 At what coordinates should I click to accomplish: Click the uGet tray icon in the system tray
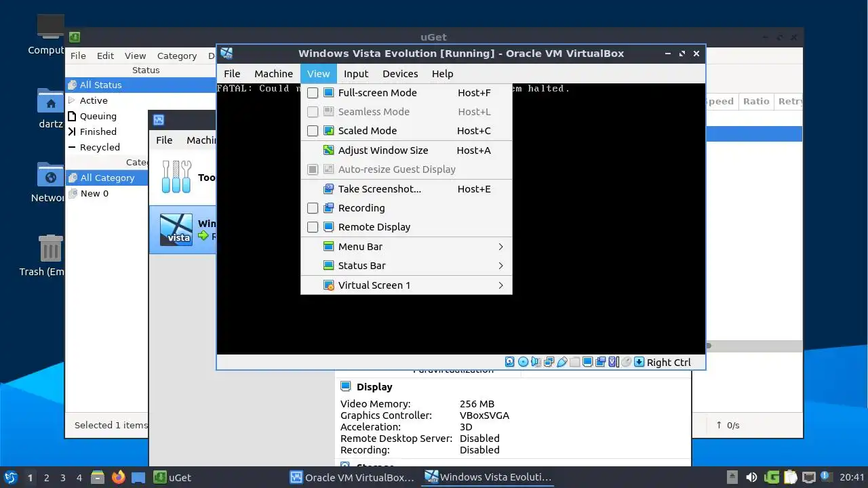[772, 477]
